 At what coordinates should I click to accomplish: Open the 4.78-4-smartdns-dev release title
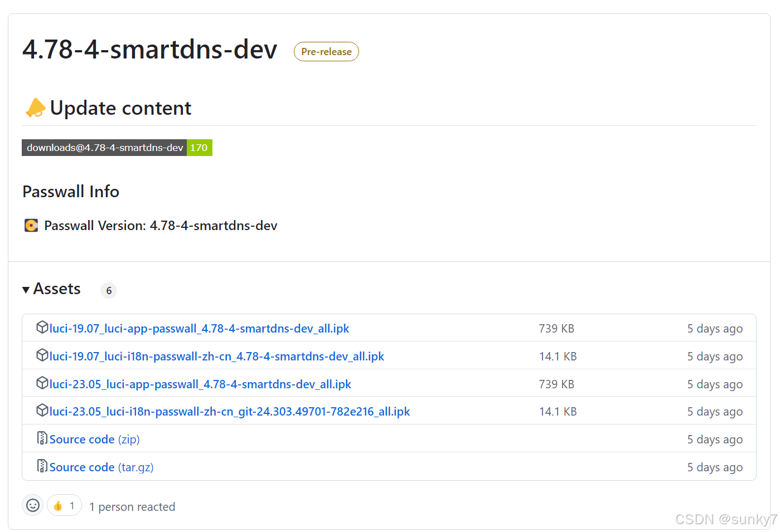[x=150, y=50]
